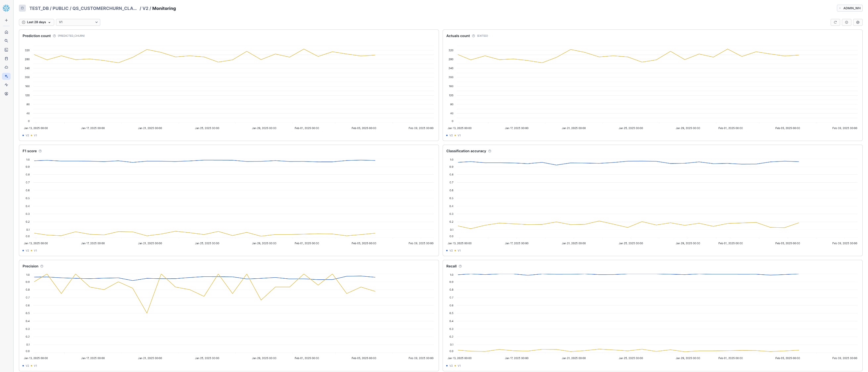Open dashboard settings with the gear icon

click(858, 22)
